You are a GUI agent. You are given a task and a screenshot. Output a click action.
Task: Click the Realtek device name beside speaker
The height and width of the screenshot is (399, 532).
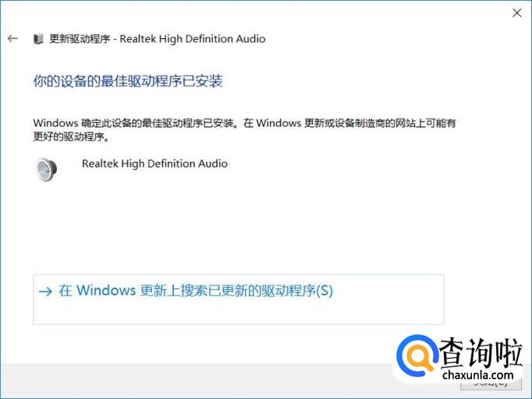[154, 164]
